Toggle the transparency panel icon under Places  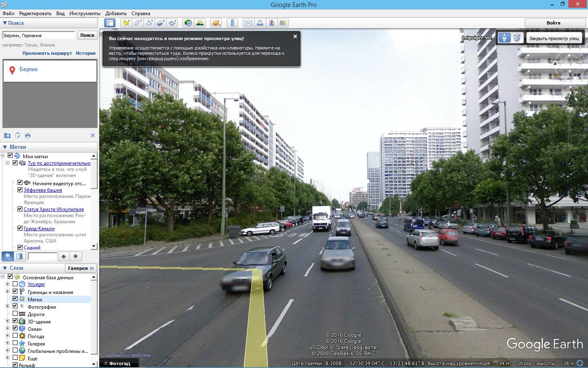20,256
